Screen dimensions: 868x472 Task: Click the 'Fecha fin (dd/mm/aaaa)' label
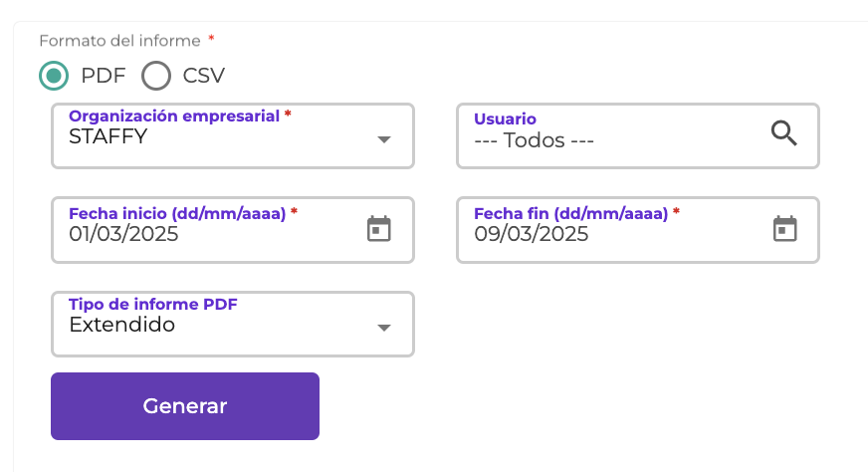(569, 213)
